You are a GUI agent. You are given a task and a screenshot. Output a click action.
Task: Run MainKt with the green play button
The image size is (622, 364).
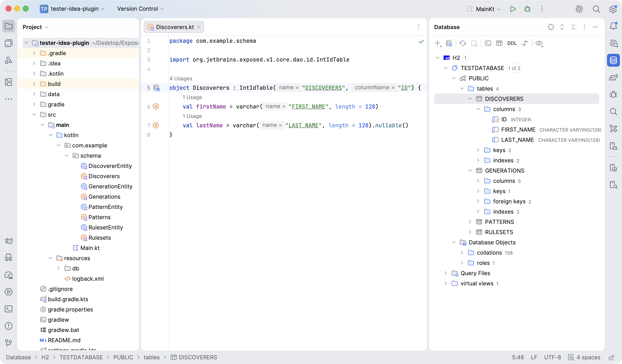[x=513, y=9]
